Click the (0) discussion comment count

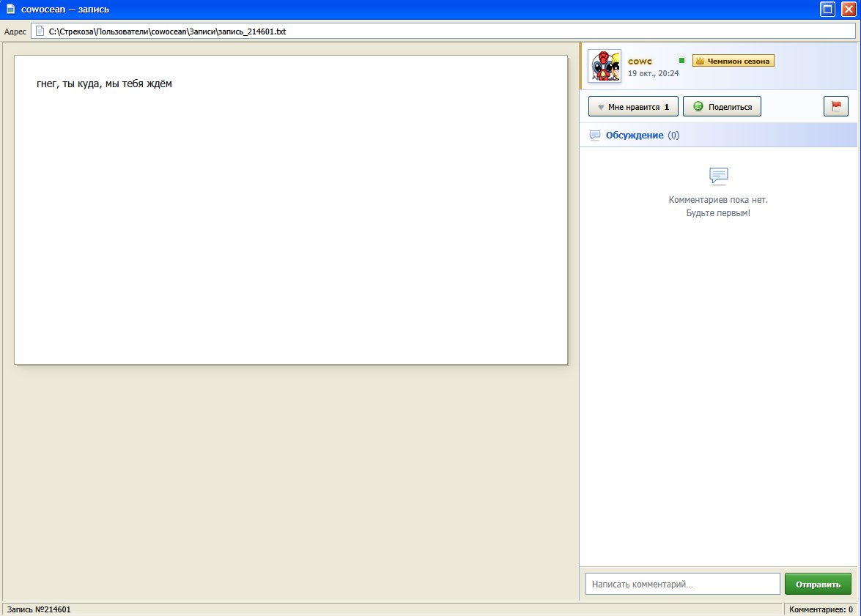click(673, 135)
